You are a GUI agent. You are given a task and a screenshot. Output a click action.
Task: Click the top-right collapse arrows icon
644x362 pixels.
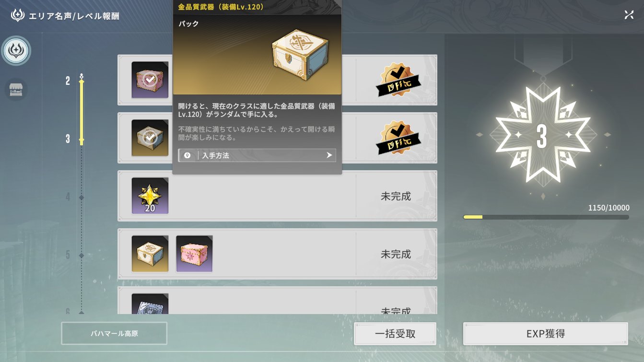click(629, 15)
